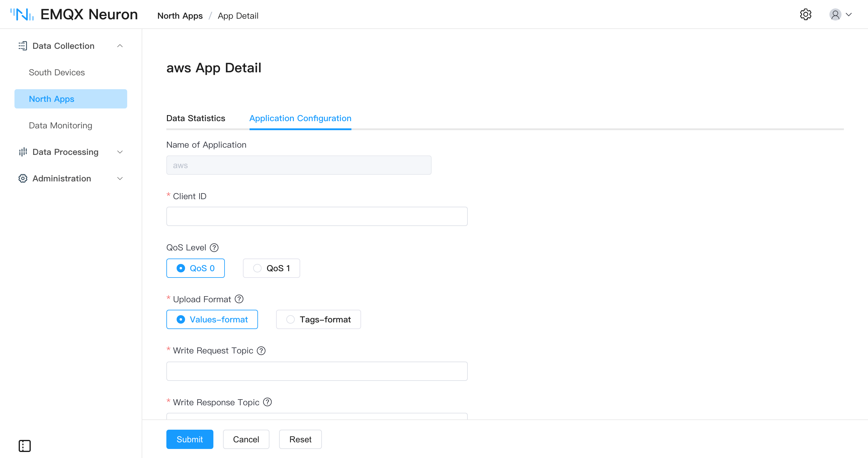Collapse the Data Collection section
This screenshot has width=868, height=458.
(x=120, y=46)
